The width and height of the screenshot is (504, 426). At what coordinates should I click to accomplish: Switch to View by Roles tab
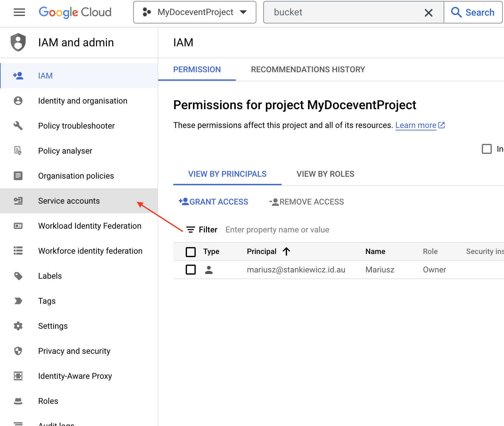pos(325,174)
